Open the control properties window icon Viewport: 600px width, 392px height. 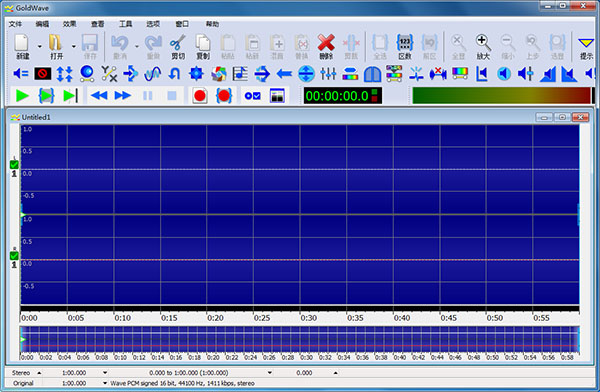pos(277,96)
